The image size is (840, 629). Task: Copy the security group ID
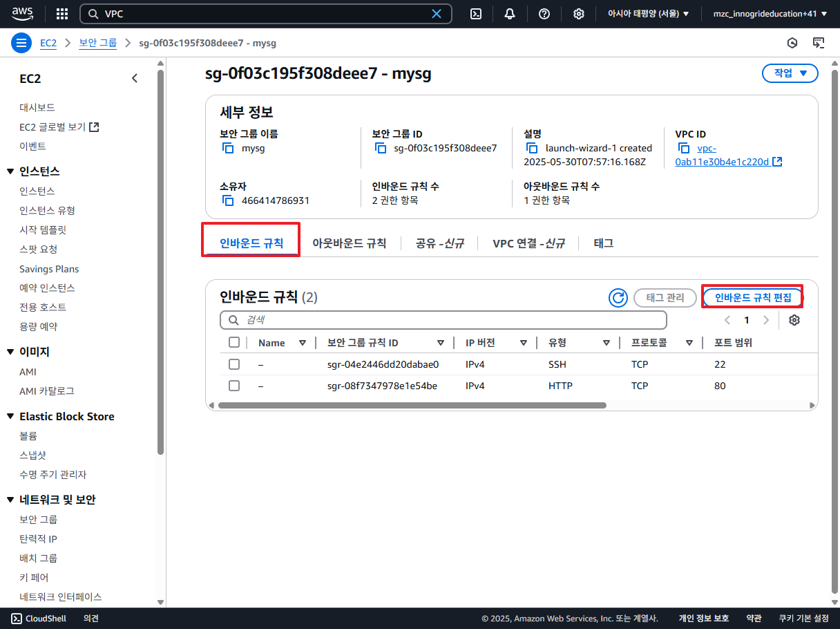pyautogui.click(x=381, y=148)
